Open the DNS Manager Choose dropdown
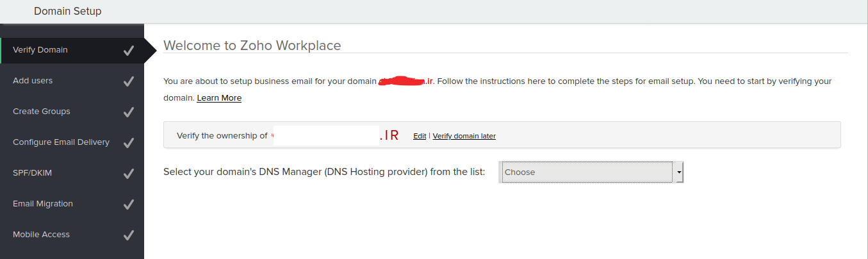Image resolution: width=868 pixels, height=259 pixels. (586, 172)
